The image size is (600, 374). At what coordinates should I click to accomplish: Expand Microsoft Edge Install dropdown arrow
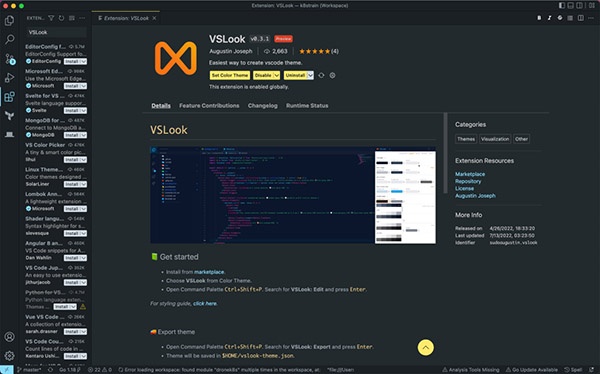click(x=83, y=86)
